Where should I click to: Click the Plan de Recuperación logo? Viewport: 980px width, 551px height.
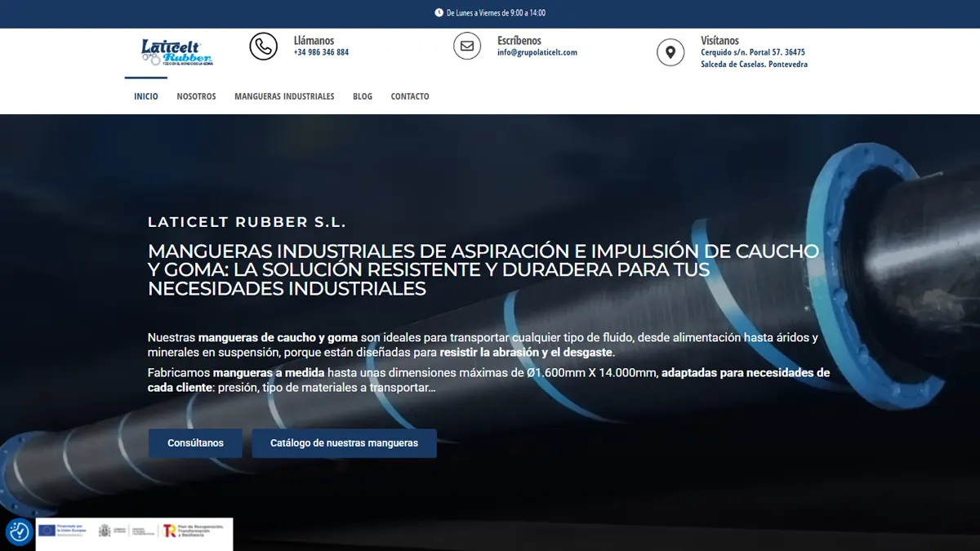[194, 531]
